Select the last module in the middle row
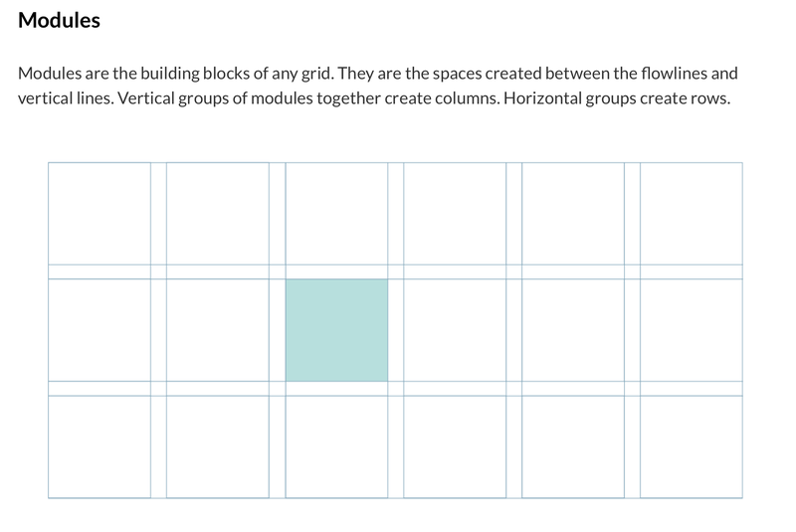The image size is (796, 532). point(692,330)
